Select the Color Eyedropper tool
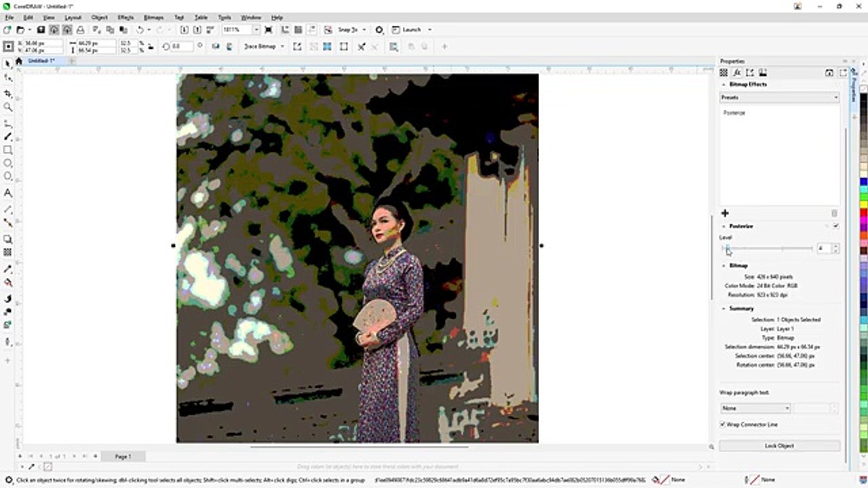868x488 pixels. click(x=8, y=269)
